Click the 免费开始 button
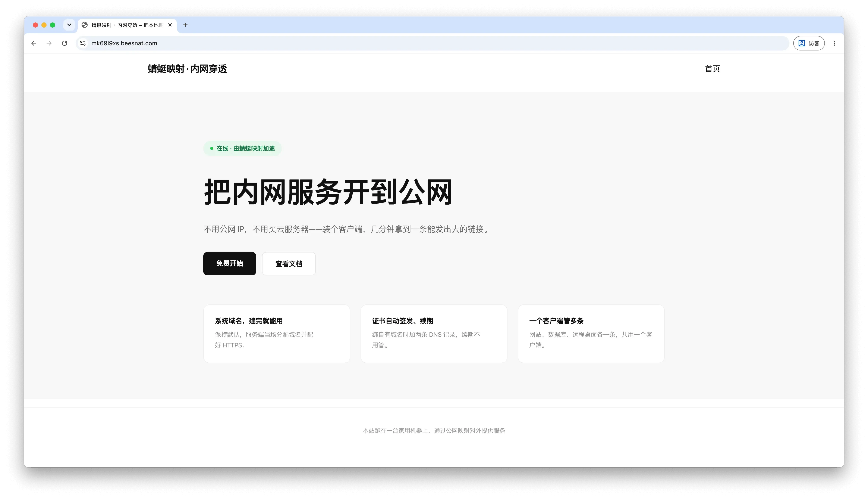 tap(229, 264)
